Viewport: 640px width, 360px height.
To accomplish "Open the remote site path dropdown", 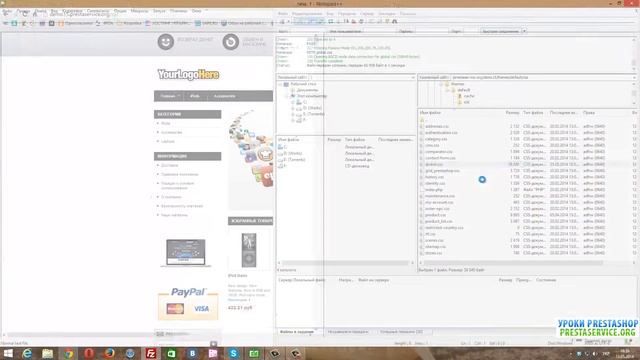I will 634,77.
